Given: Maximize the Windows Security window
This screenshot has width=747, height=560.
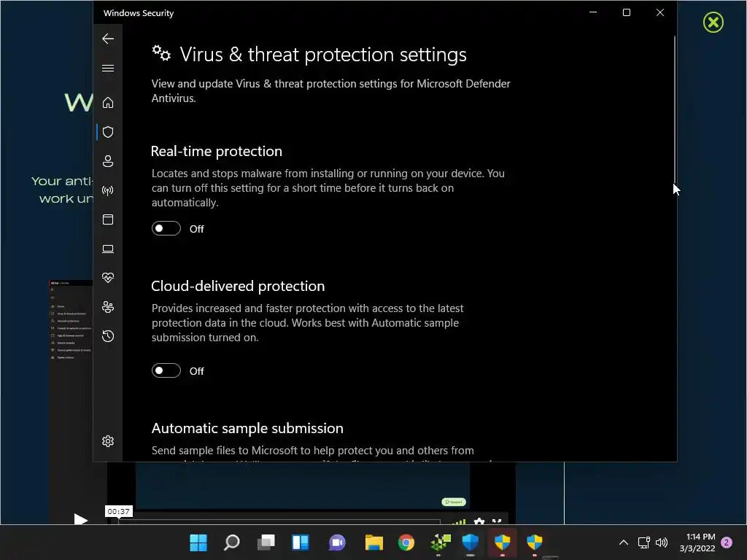Looking at the screenshot, I should point(627,12).
